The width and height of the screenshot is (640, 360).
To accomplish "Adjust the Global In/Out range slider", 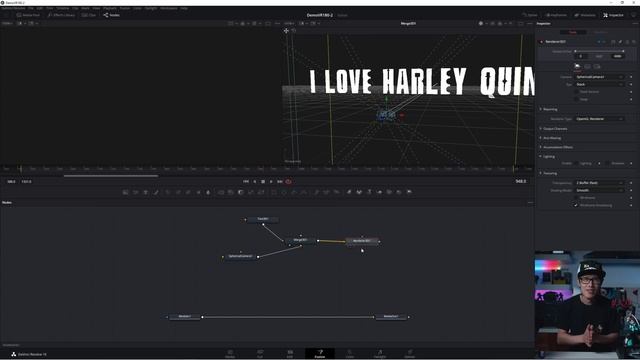I will click(599, 51).
